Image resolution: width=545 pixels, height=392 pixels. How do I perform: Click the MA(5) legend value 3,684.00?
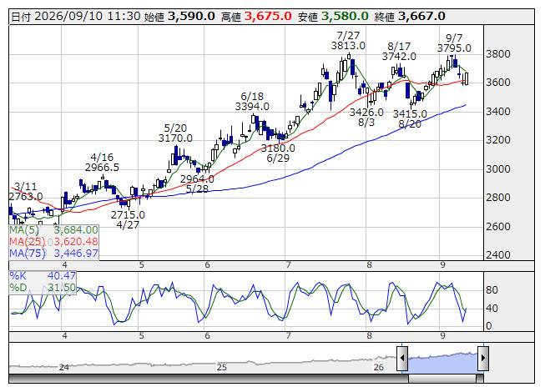pos(76,230)
